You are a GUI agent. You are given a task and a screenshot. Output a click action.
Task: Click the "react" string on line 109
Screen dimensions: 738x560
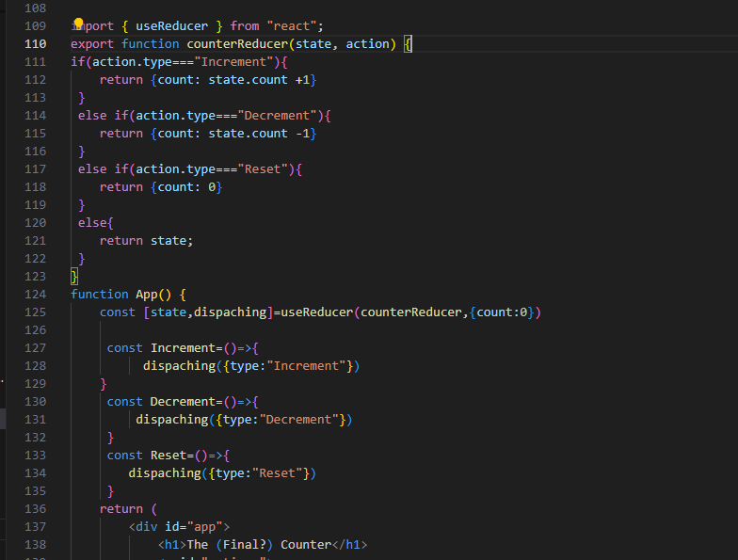(x=292, y=26)
